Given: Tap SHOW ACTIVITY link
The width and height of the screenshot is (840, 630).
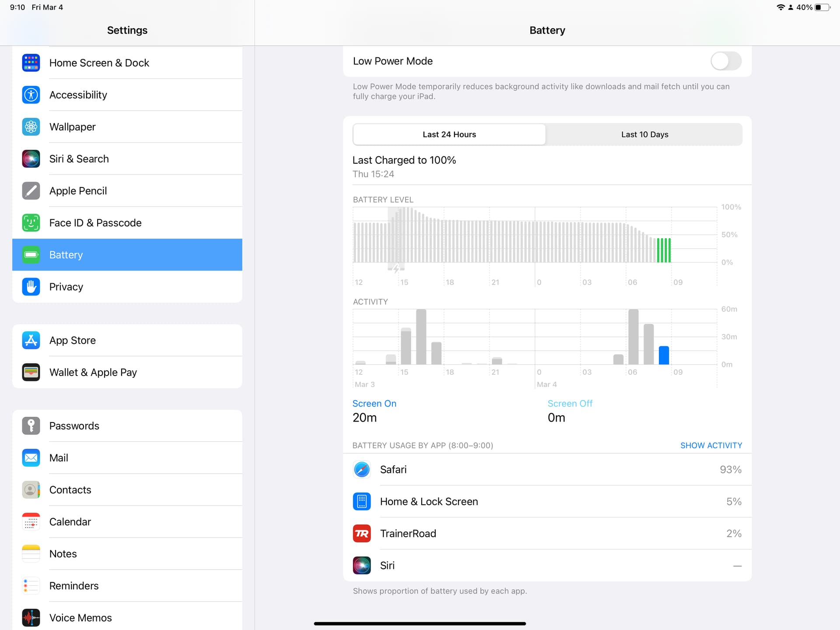Looking at the screenshot, I should [711, 445].
